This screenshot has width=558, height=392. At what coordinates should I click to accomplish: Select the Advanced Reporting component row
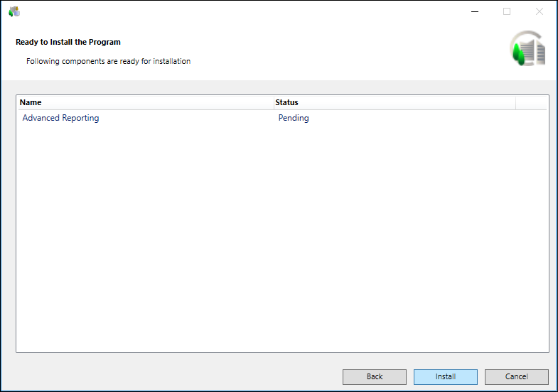click(x=61, y=118)
